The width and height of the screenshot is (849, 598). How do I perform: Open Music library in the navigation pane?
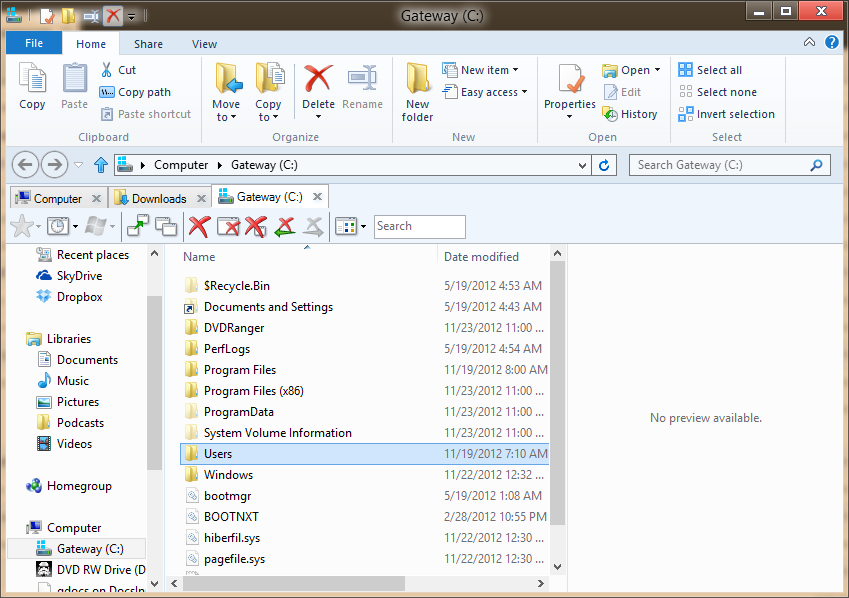pyautogui.click(x=63, y=381)
